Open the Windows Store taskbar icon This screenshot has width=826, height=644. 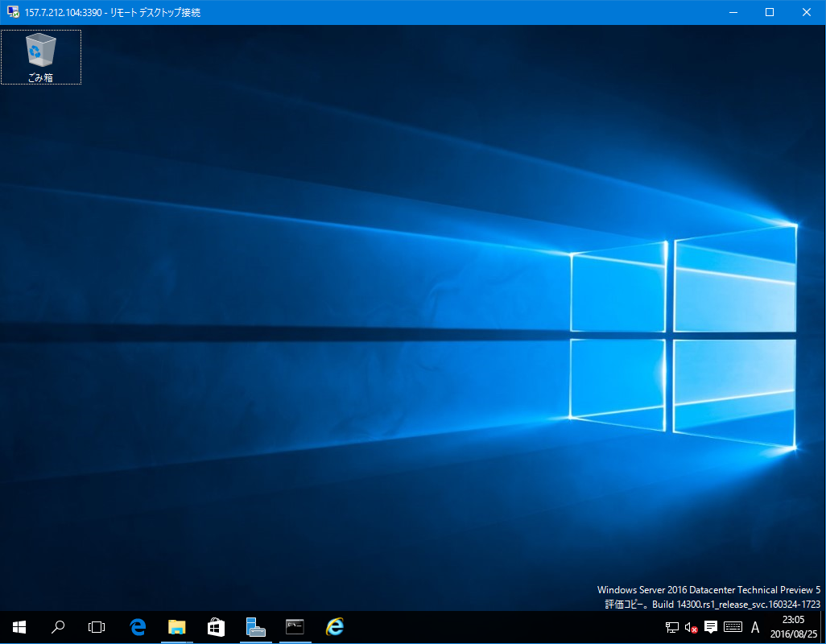216,627
